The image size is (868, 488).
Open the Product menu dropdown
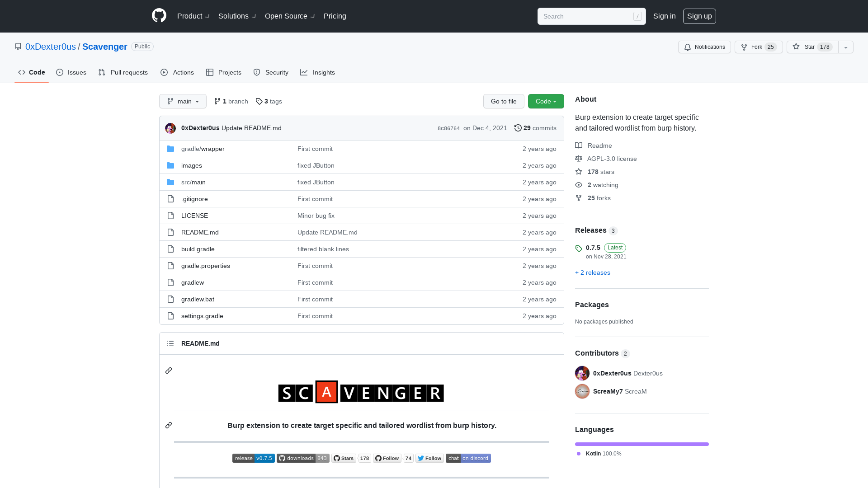pyautogui.click(x=193, y=16)
